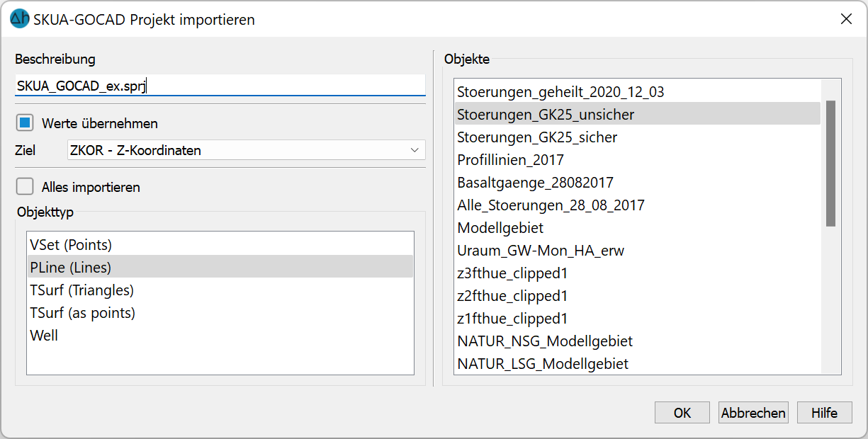The height and width of the screenshot is (439, 868).
Task: Select Stoerungen_geheilt_2020_12_03 object
Action: coord(638,91)
